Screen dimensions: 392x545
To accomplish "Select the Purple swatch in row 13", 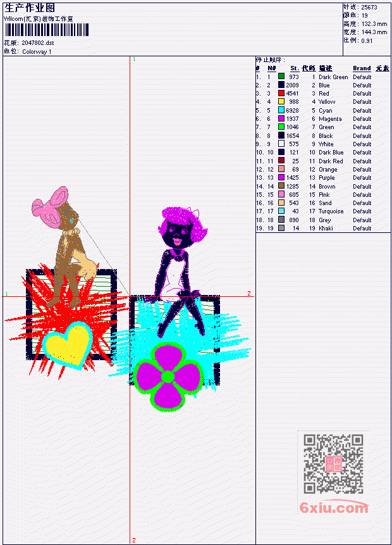I will [x=281, y=177].
